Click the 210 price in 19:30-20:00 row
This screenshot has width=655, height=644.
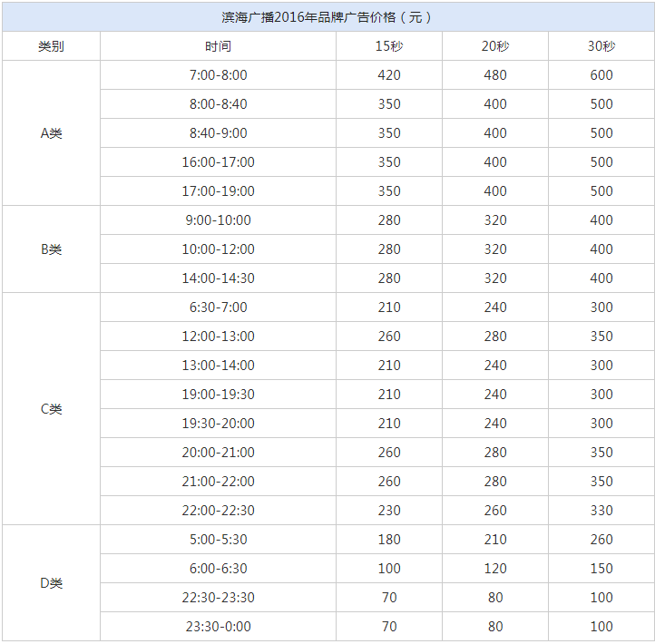[x=389, y=424]
